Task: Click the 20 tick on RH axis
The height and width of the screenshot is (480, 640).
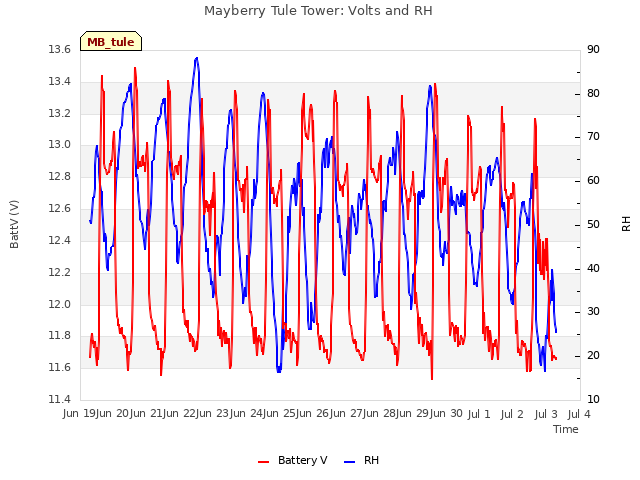Action: tap(593, 356)
